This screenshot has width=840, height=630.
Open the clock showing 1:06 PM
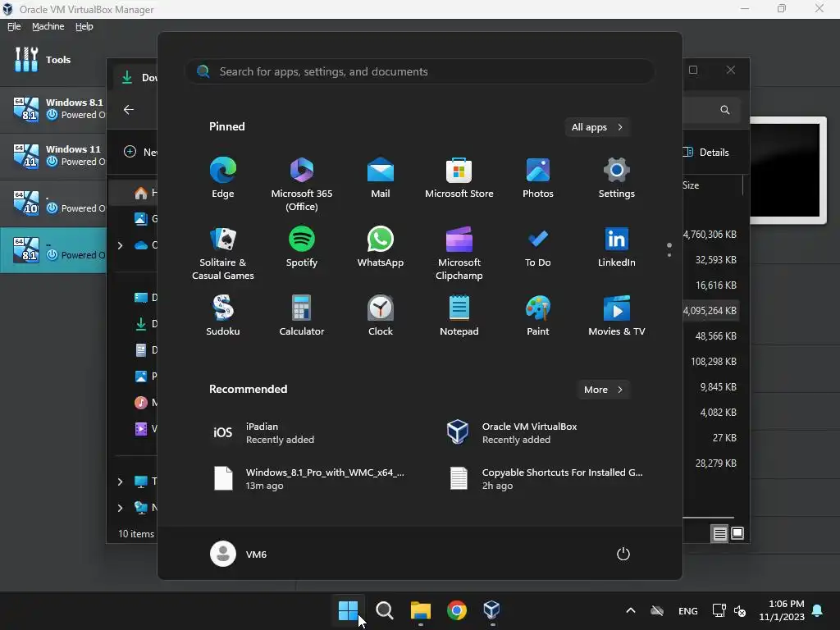782,610
